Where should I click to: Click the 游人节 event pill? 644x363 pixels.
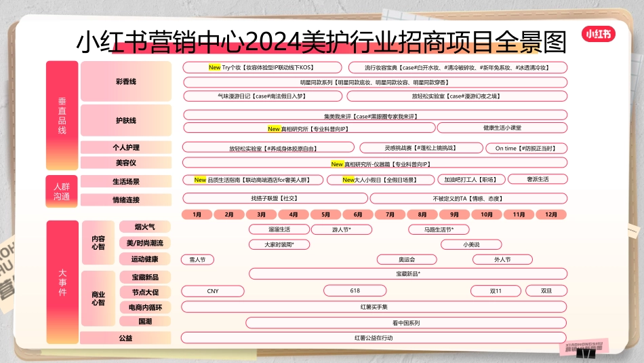pyautogui.click(x=342, y=229)
